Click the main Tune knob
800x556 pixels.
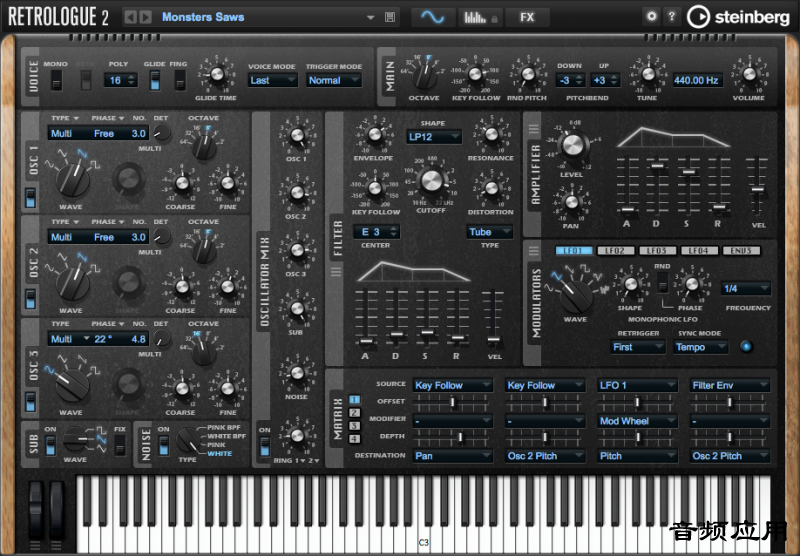(x=648, y=74)
